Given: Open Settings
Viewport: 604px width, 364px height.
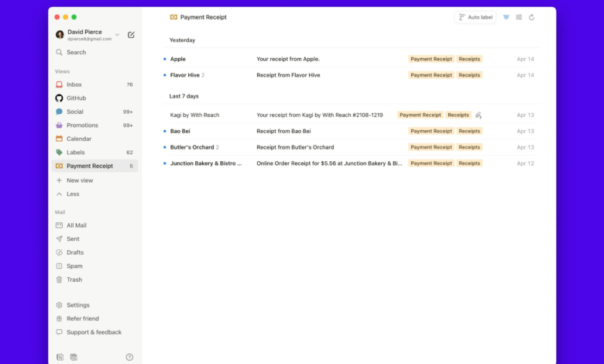Looking at the screenshot, I should 94,305.
